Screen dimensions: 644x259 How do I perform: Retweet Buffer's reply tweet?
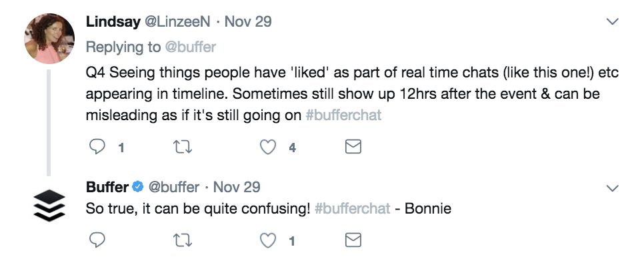pos(183,240)
